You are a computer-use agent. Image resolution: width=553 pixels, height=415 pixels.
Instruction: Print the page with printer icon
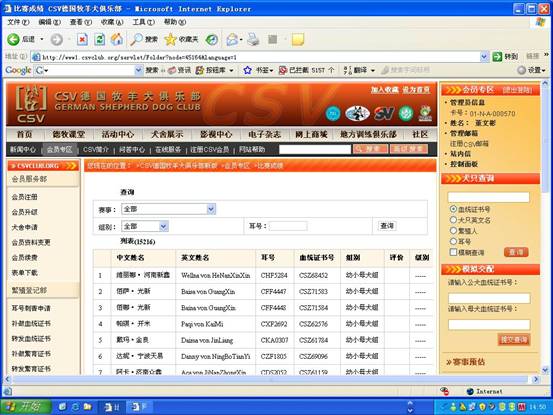[x=253, y=39]
